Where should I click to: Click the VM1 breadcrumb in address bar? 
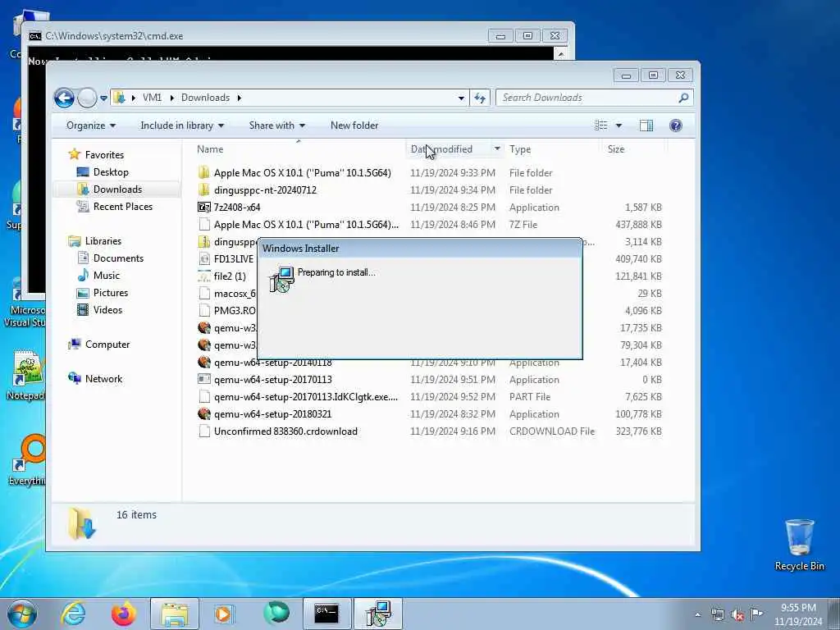point(152,98)
